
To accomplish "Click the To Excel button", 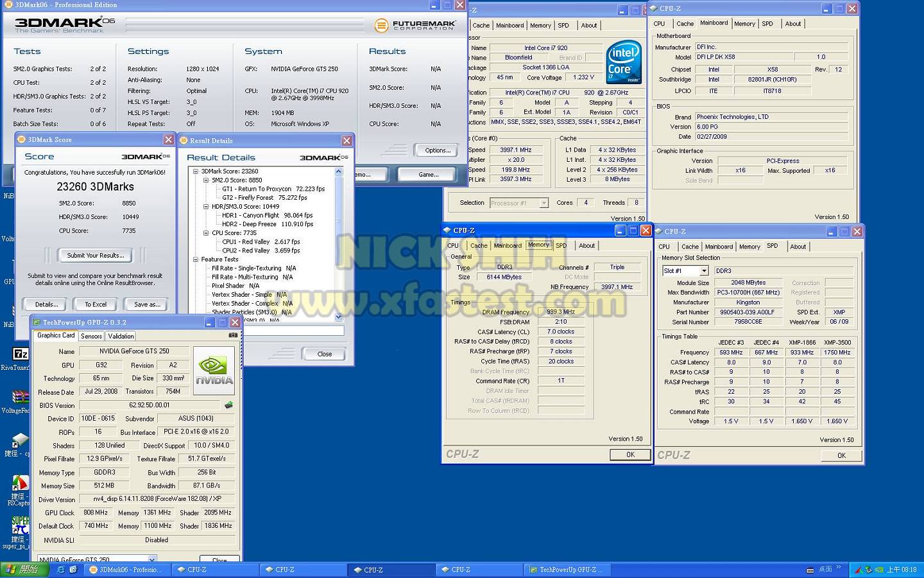I will point(96,304).
